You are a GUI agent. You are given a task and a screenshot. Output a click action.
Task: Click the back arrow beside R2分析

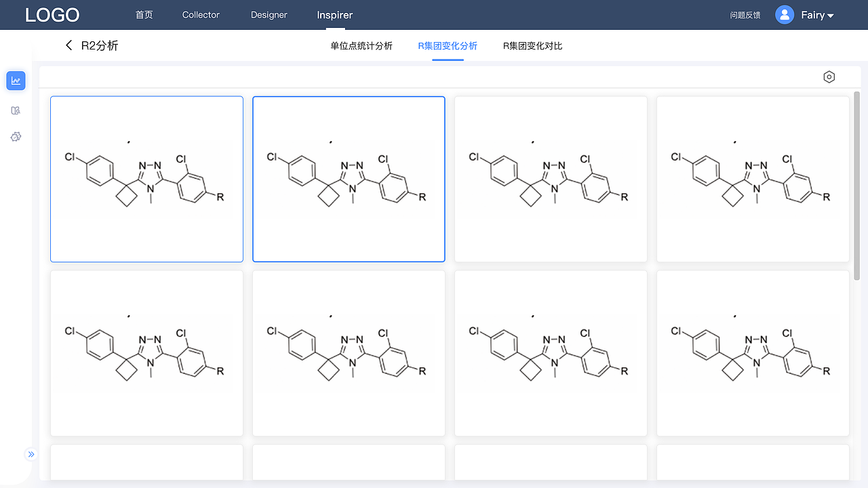click(x=68, y=45)
